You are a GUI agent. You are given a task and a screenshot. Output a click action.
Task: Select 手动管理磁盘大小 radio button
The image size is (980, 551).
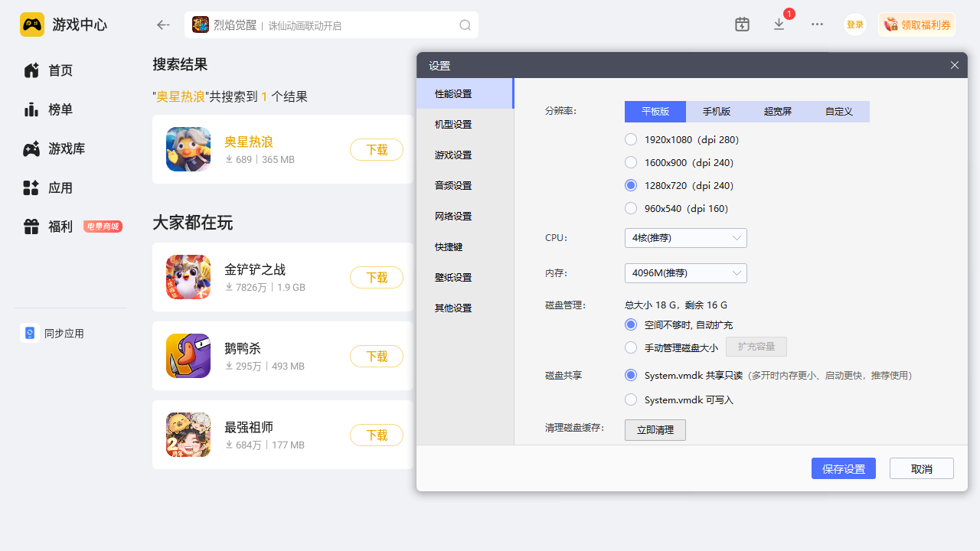pyautogui.click(x=631, y=347)
